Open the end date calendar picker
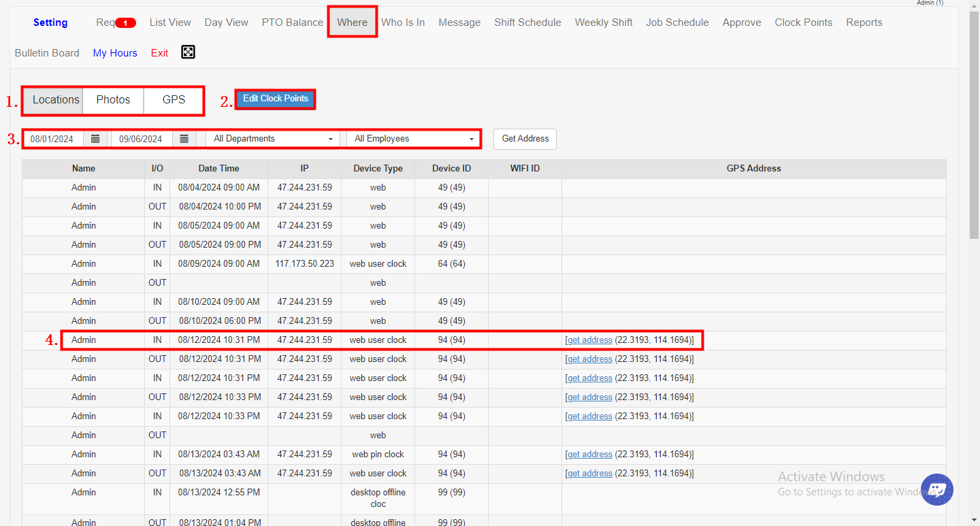 [x=184, y=139]
